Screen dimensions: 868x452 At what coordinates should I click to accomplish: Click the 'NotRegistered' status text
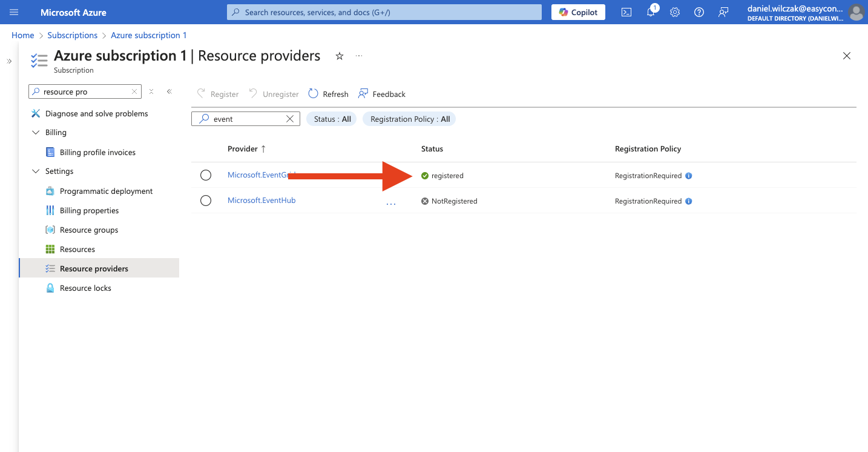[x=454, y=201]
